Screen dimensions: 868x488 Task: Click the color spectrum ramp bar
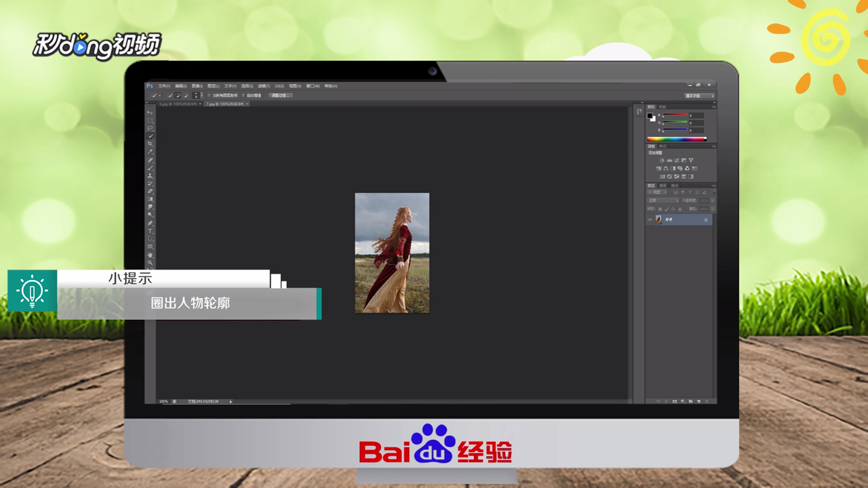click(677, 139)
